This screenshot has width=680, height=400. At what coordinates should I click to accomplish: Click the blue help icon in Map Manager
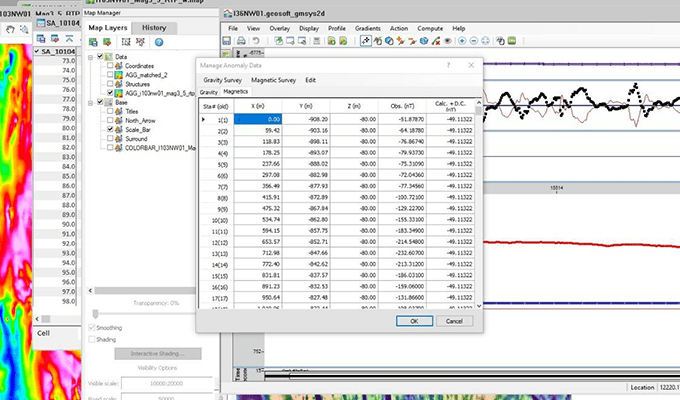point(160,42)
